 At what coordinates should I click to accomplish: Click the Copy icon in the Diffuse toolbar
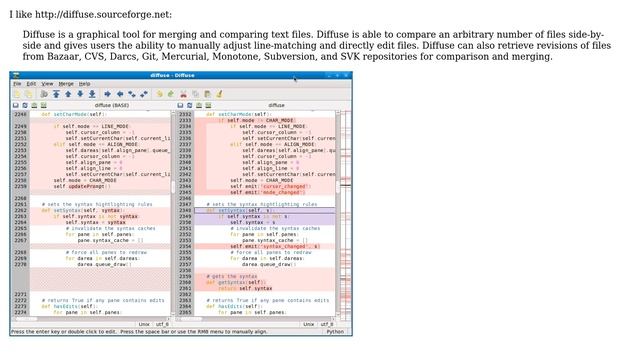[196, 94]
